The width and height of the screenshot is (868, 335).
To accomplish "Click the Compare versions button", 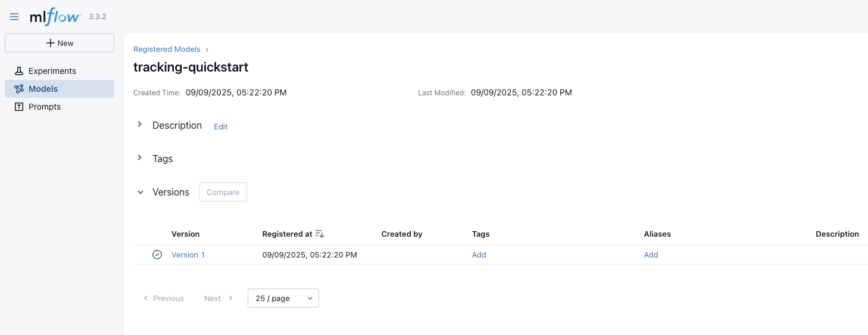I will point(223,192).
